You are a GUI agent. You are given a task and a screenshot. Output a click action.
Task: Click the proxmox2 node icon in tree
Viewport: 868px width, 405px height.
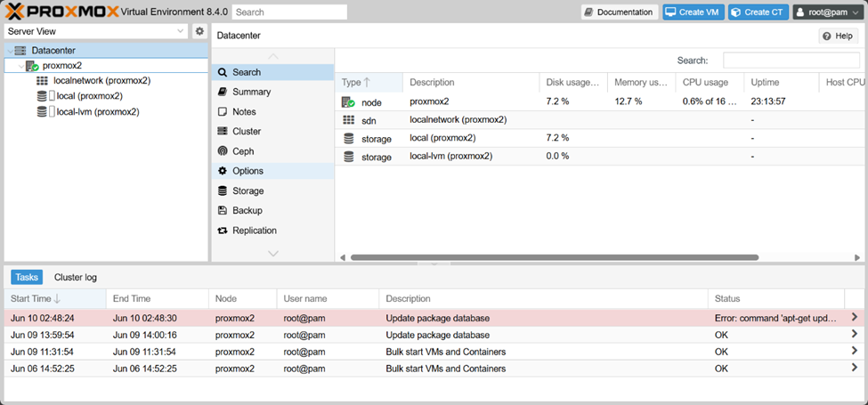32,66
